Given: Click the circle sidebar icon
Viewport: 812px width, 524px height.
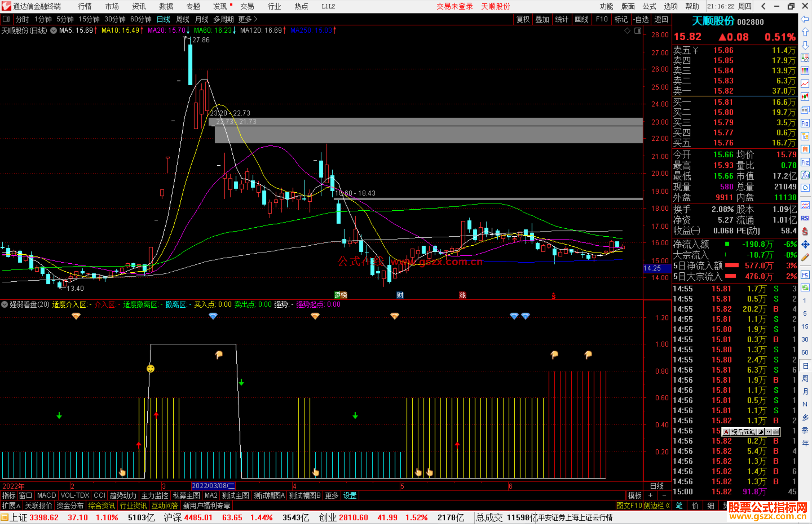Looking at the screenshot, I should [805, 188].
